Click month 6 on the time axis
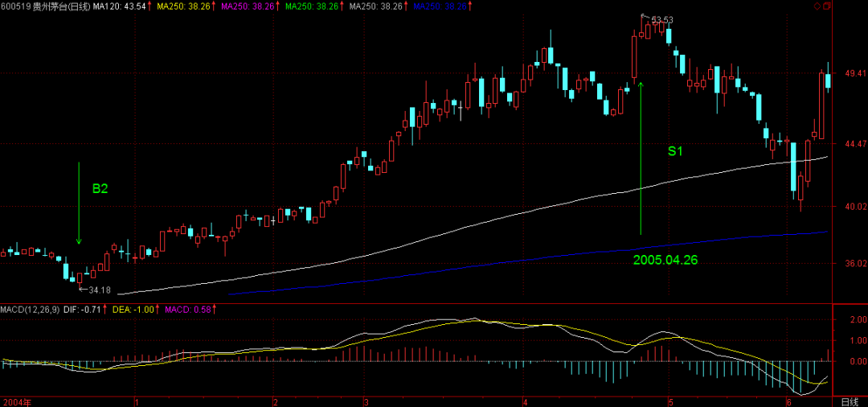 tap(788, 401)
